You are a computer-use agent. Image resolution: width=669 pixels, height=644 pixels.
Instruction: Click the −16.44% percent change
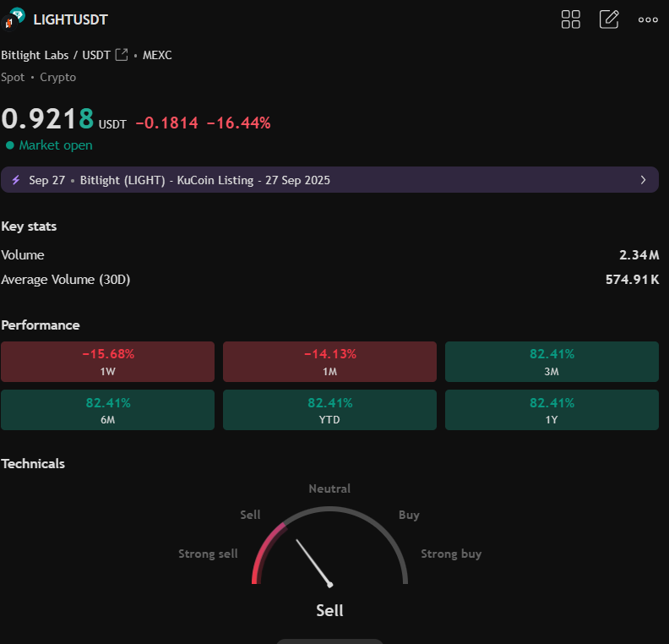[238, 123]
